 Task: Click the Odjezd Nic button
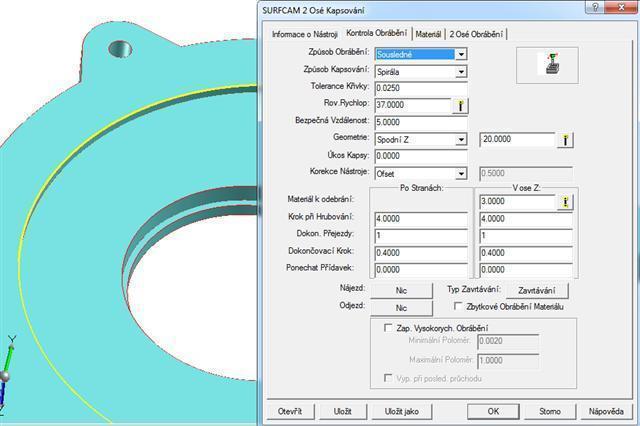point(401,308)
